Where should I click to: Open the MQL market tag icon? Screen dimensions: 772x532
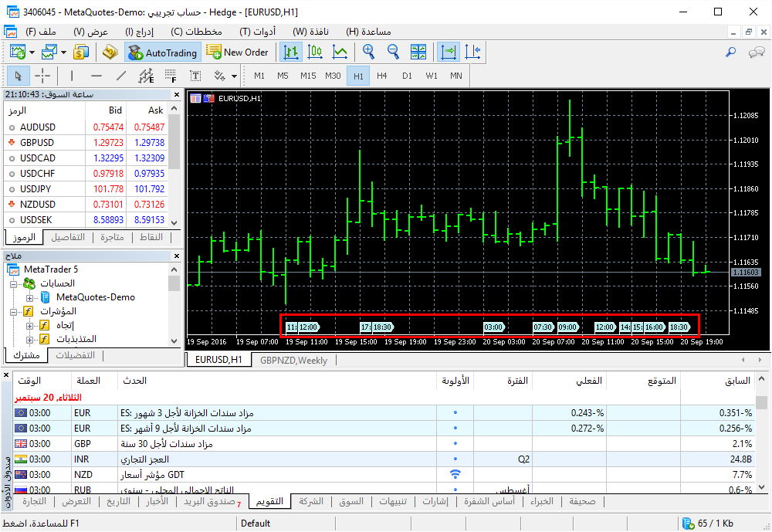tap(110, 52)
